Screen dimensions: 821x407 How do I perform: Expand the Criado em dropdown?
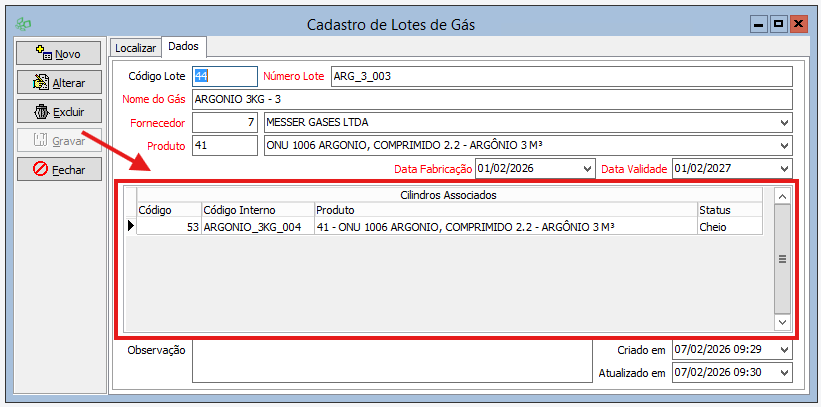click(783, 350)
